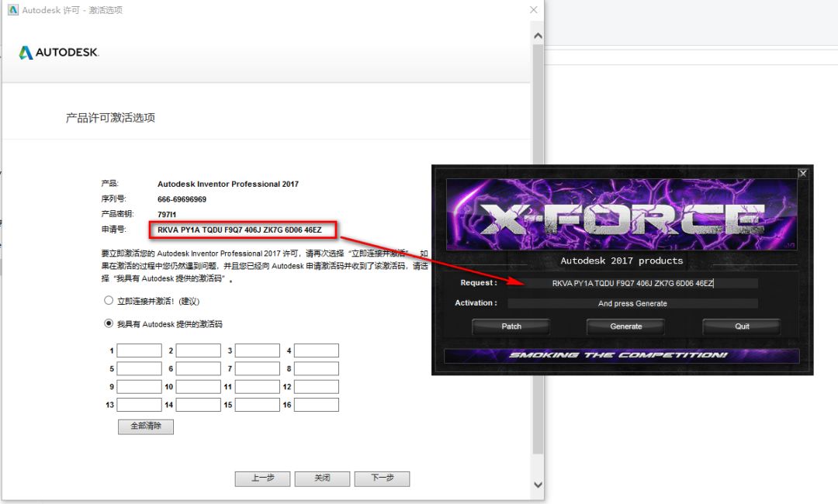Click activation code field number 4
The image size is (838, 504).
pos(316,350)
